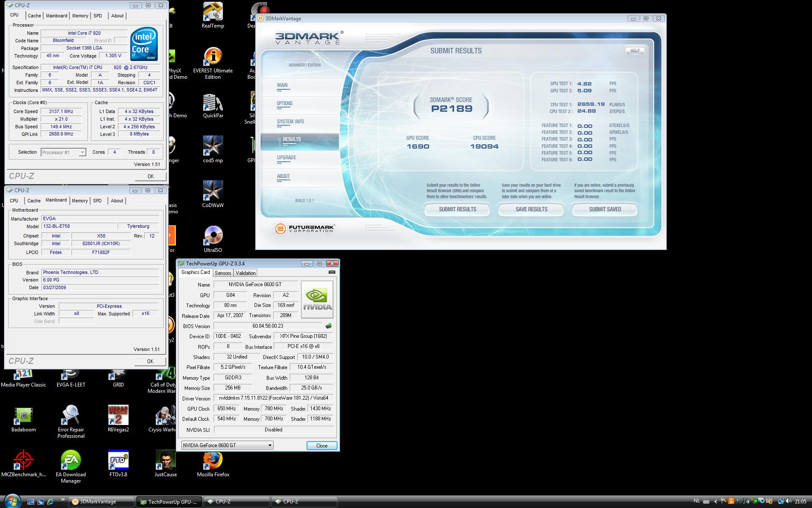Screen dimensions: 812x508
Task: Open SPD tab in bottom CPU-Z window
Action: pyautogui.click(x=97, y=201)
